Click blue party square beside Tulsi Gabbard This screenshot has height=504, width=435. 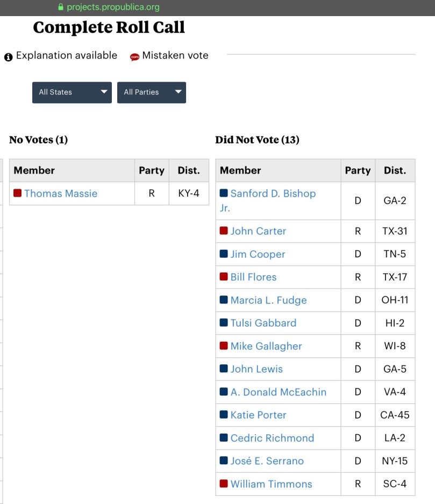point(224,323)
